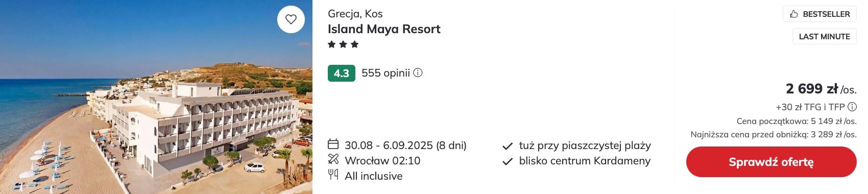The width and height of the screenshot is (868, 194).
Task: Click checkmark beside tuż przy piaszczystej plaży
Action: click(x=508, y=147)
